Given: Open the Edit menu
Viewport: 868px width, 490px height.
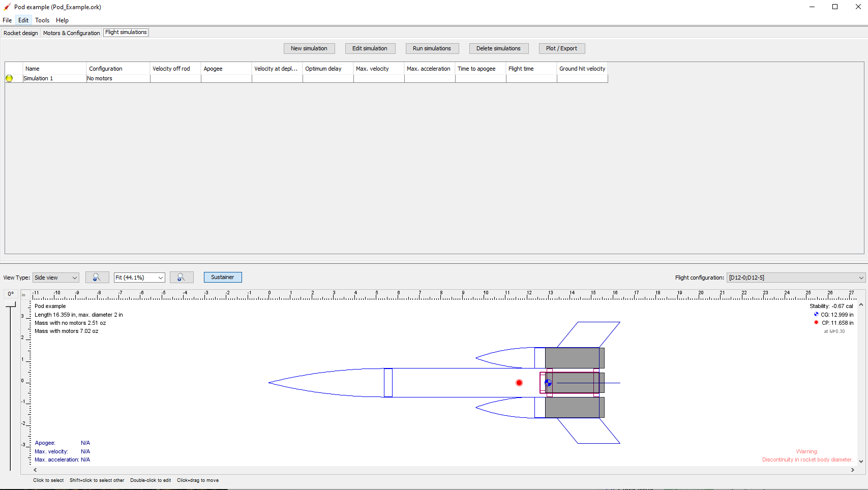Looking at the screenshot, I should (x=23, y=20).
